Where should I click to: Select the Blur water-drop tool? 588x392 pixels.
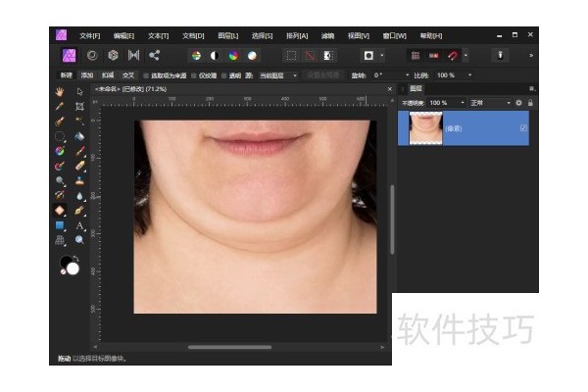coord(79,195)
